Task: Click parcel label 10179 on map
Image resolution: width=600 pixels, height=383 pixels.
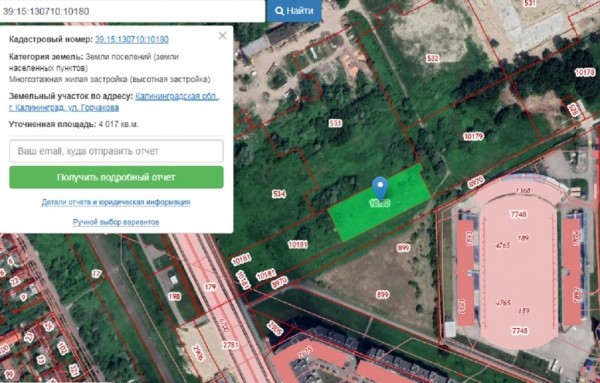Action: (473, 136)
